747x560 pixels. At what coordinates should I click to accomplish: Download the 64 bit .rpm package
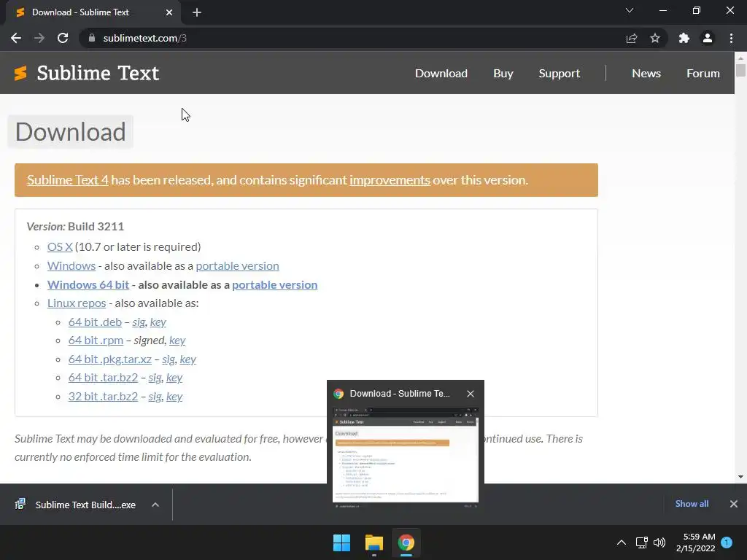96,341
